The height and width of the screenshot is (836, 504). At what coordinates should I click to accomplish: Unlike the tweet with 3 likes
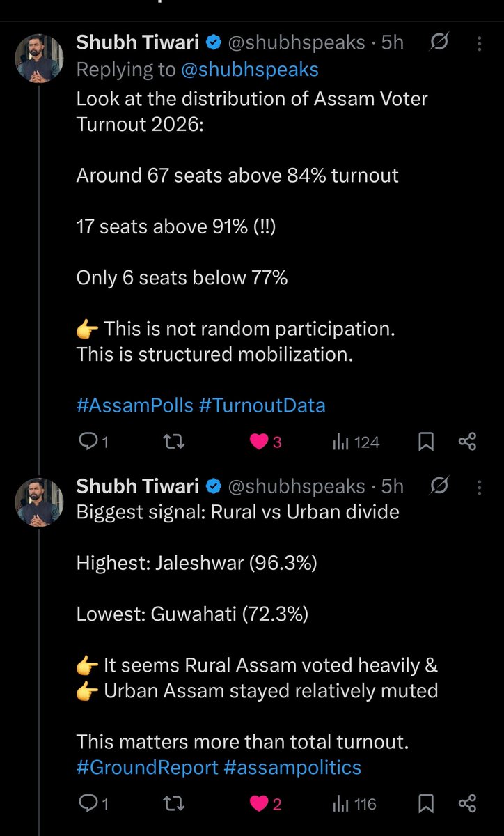pyautogui.click(x=265, y=442)
